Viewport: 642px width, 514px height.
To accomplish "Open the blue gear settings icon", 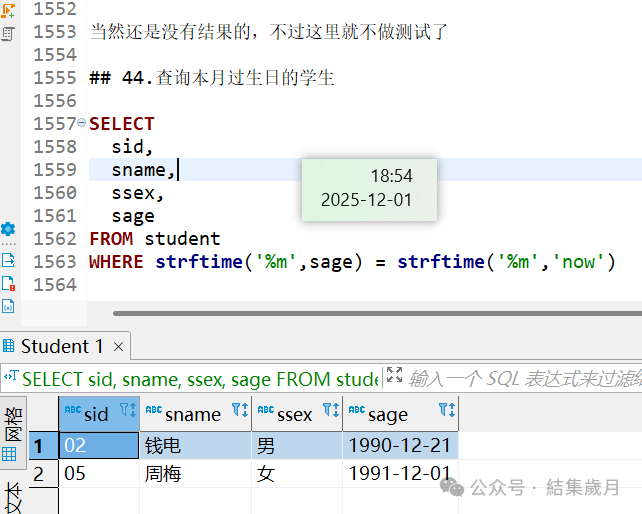I will [x=8, y=229].
